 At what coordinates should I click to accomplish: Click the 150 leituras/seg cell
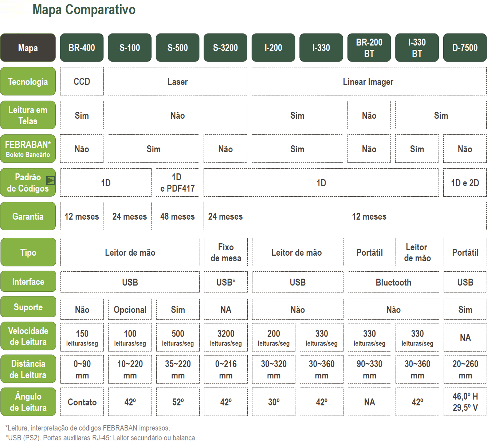pyautogui.click(x=82, y=337)
